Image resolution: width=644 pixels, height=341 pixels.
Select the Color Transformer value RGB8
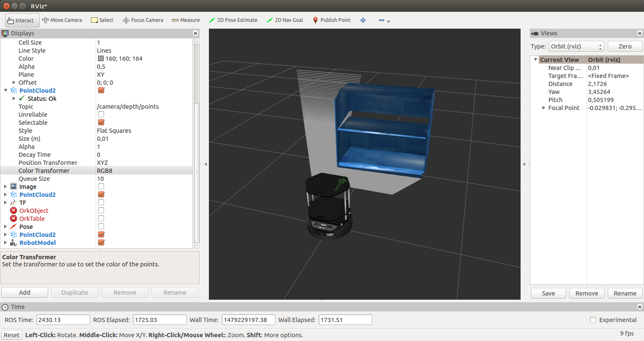pos(104,171)
